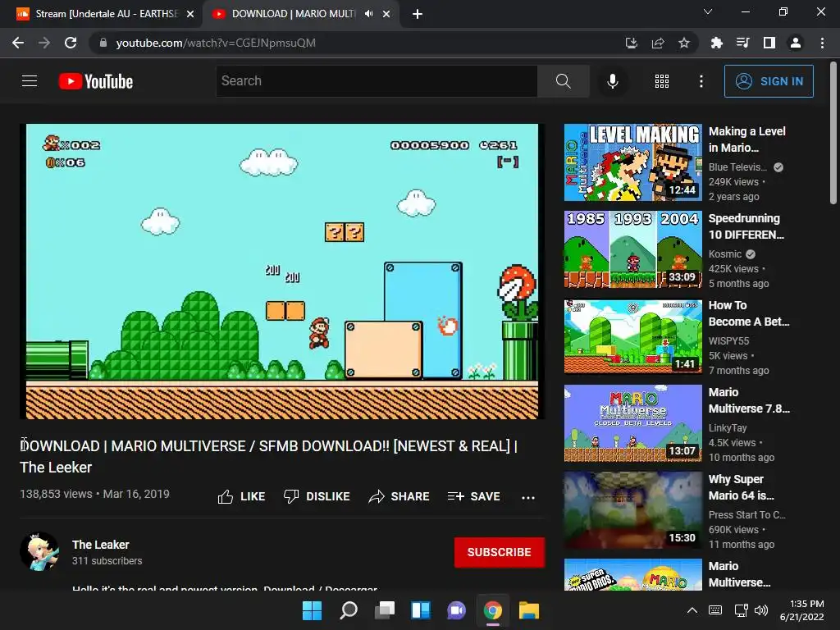
Task: Switch to DOWNLOAD | MARIO MULTI tab
Action: point(293,14)
